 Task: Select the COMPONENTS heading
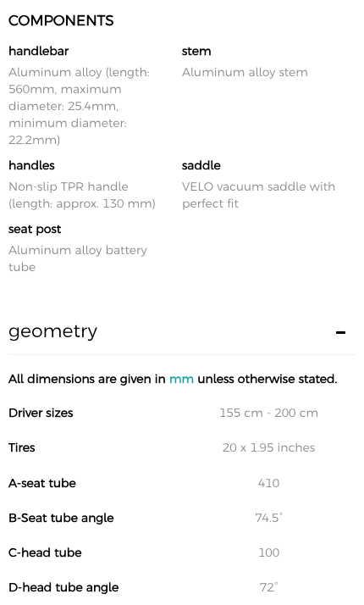click(x=61, y=20)
